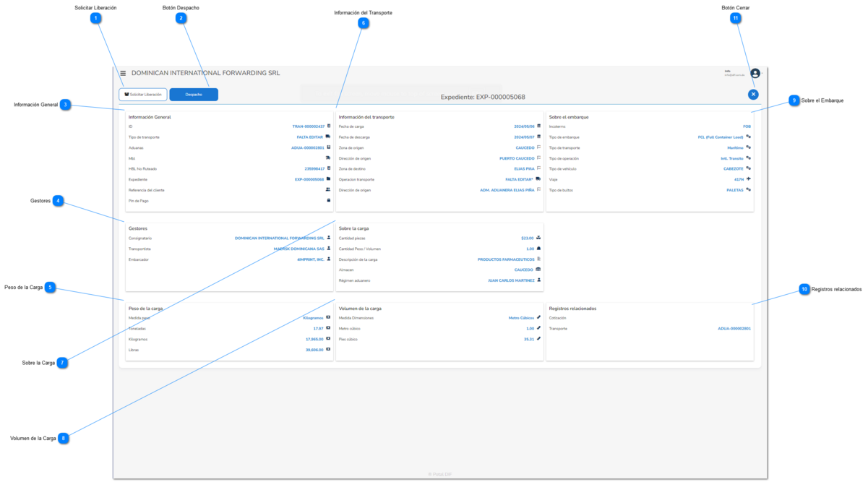Click the 2024/05/06 loading date value

[x=525, y=126]
